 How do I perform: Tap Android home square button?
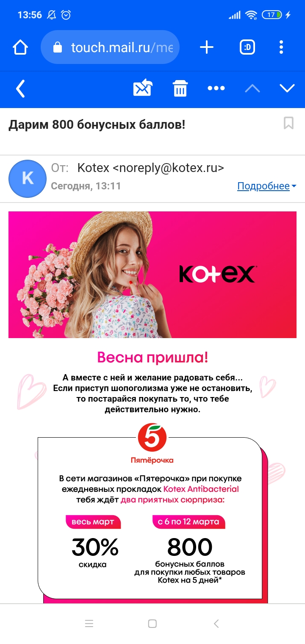point(152,624)
